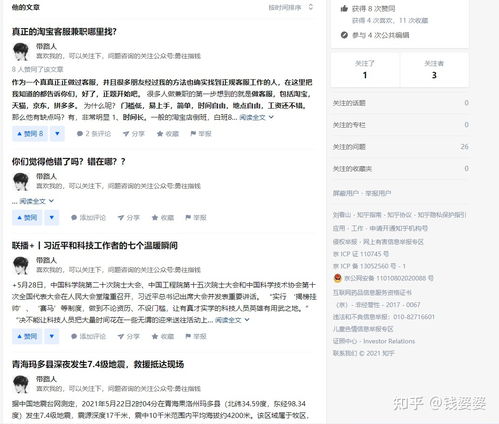499x424 pixels.
Task: Open author name 带路人 on the 淘宝客服 article
Action: pos(46,46)
